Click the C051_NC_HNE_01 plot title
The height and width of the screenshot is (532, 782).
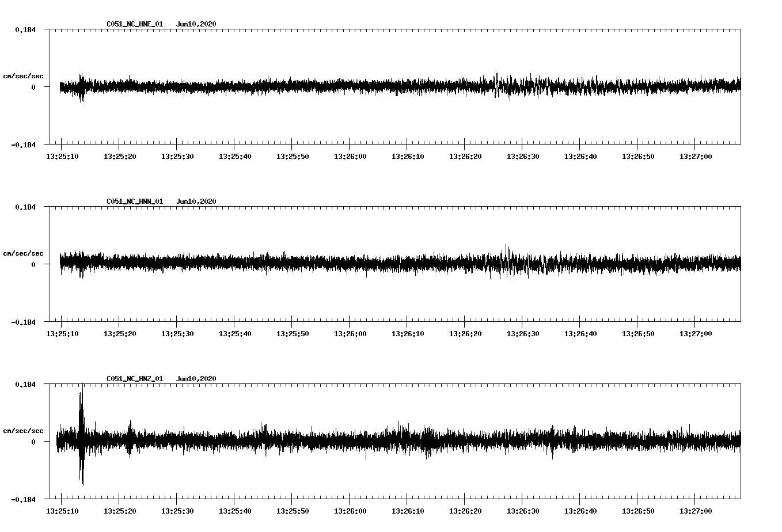click(x=135, y=24)
